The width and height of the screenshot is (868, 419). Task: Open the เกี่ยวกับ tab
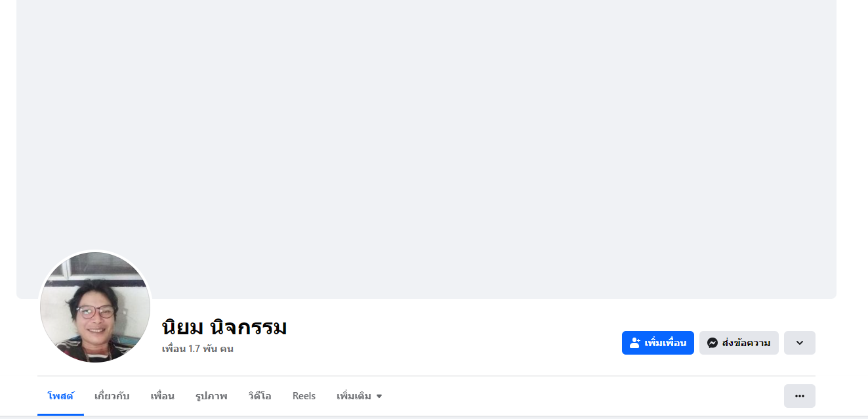pos(112,396)
